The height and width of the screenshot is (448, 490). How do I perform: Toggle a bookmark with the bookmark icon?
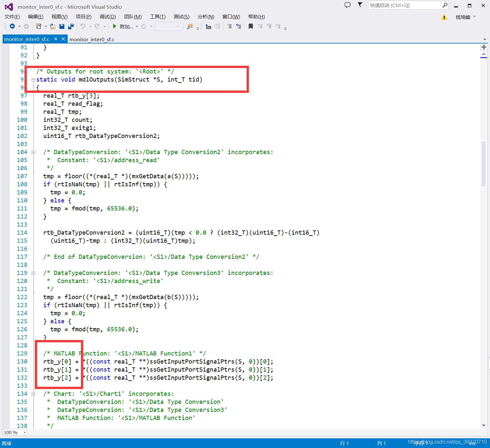(251, 26)
